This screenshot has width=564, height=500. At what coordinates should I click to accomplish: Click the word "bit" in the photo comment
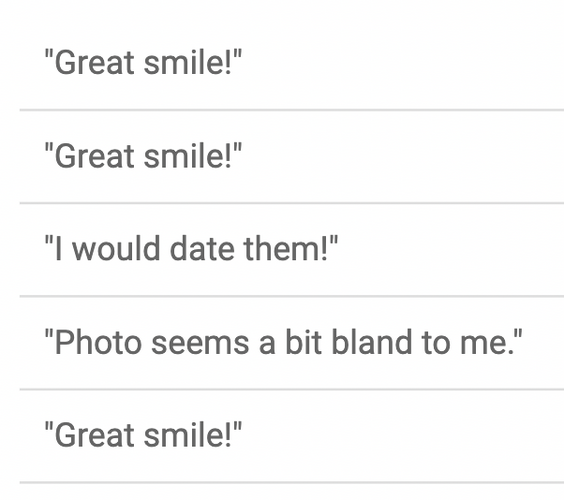[x=303, y=342]
